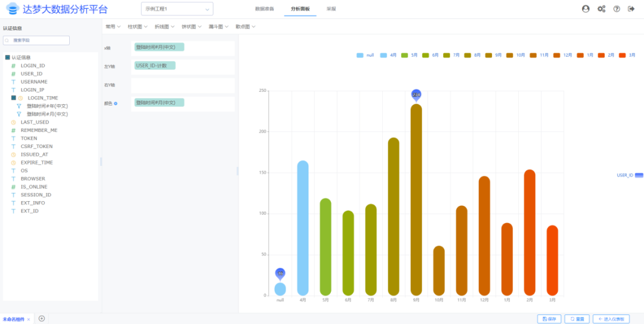Viewport: 644px width, 324px height.
Task: Add a new component with plus icon
Action: pyautogui.click(x=42, y=318)
